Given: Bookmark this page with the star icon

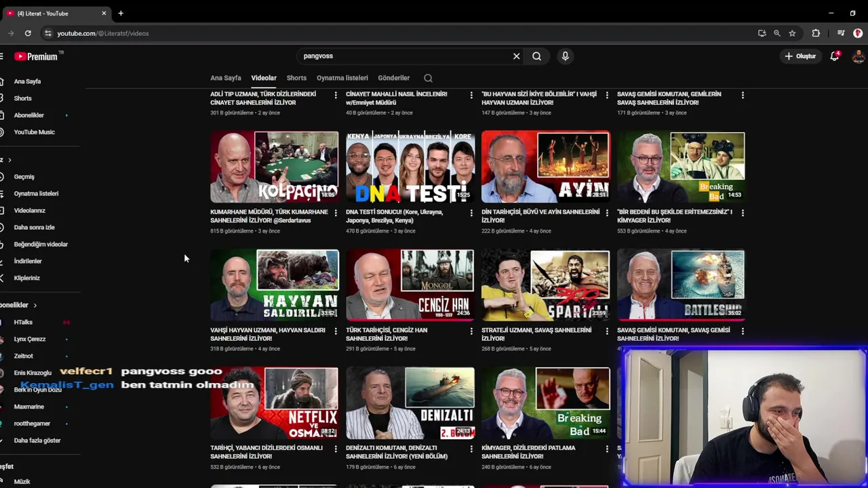Looking at the screenshot, I should point(792,33).
